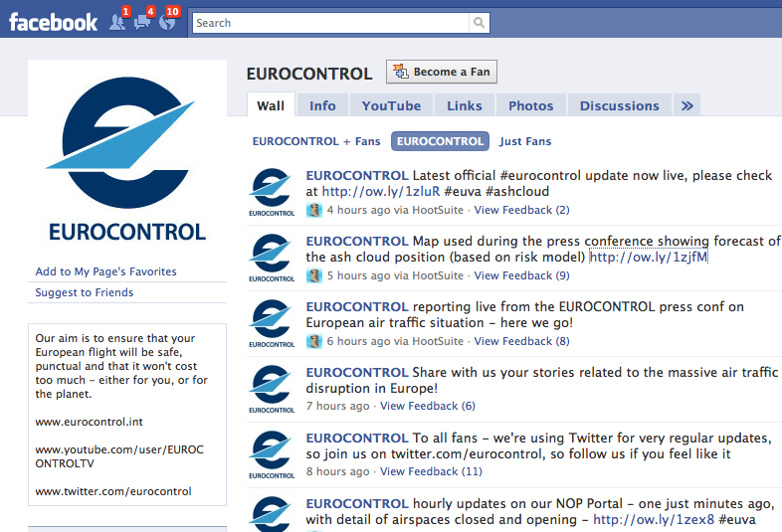Image resolution: width=782 pixels, height=532 pixels.
Task: Click EUROCONTROL avatar beside 'Latest official' post
Action: [x=272, y=192]
